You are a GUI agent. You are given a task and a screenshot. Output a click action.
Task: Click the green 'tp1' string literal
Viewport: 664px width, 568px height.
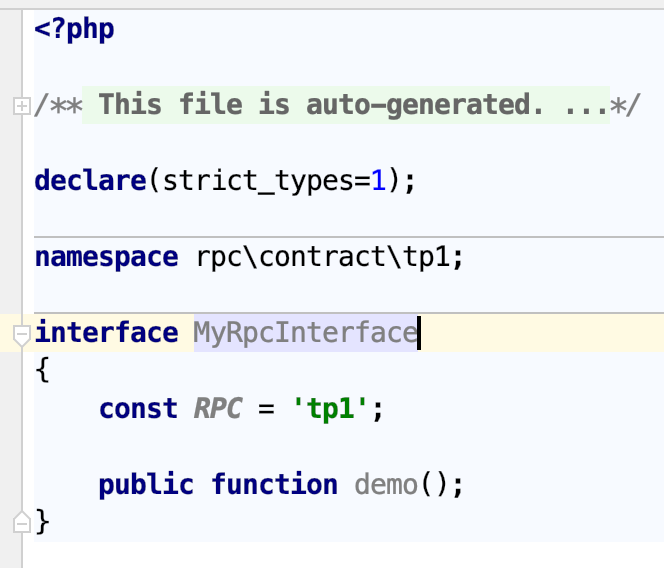tap(330, 408)
